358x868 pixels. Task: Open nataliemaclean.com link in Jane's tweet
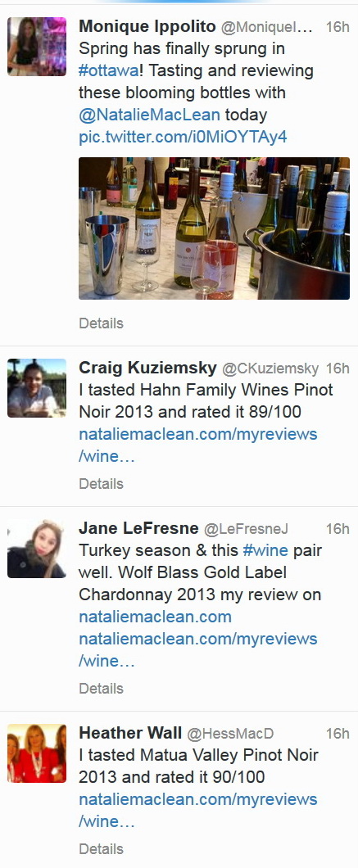click(x=155, y=617)
